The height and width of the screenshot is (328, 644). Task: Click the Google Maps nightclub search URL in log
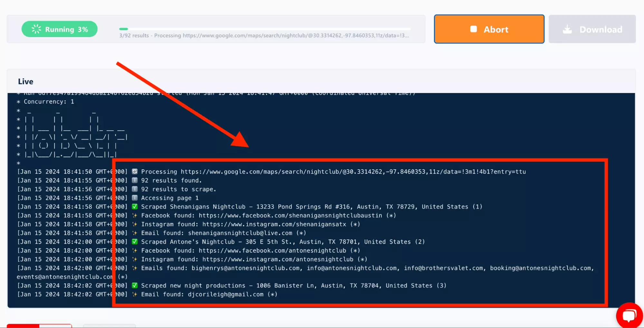click(353, 172)
